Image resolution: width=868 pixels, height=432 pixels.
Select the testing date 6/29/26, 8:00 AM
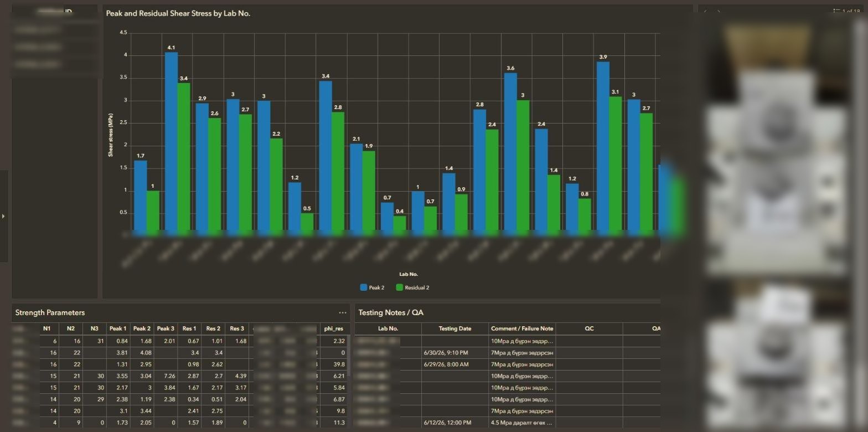[x=446, y=364]
